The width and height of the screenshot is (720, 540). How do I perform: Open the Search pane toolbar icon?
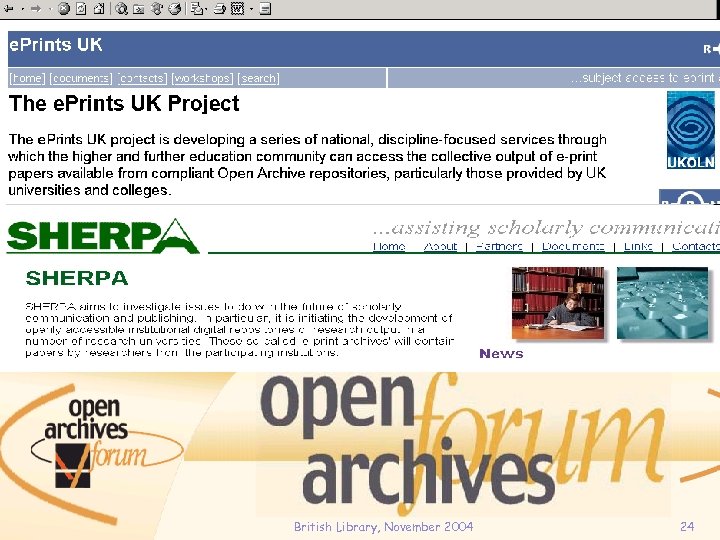coord(121,9)
